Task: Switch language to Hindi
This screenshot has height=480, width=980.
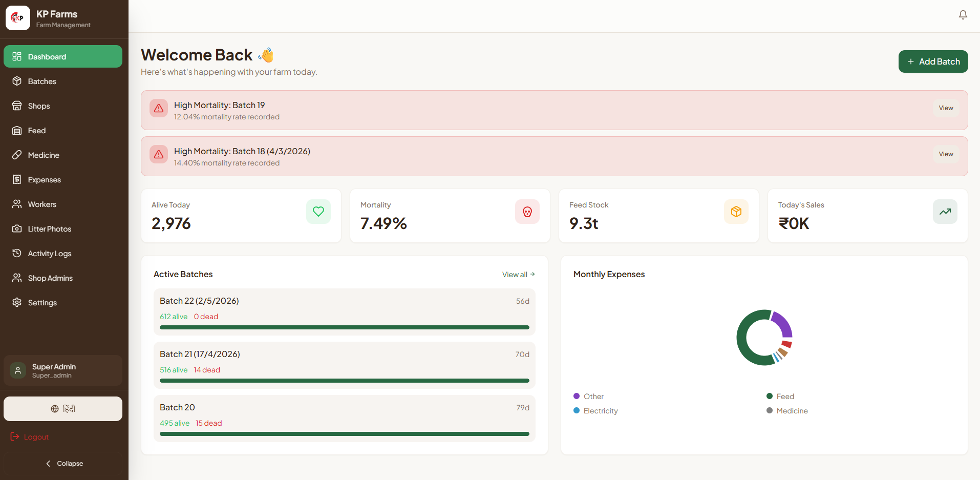Action: click(63, 409)
